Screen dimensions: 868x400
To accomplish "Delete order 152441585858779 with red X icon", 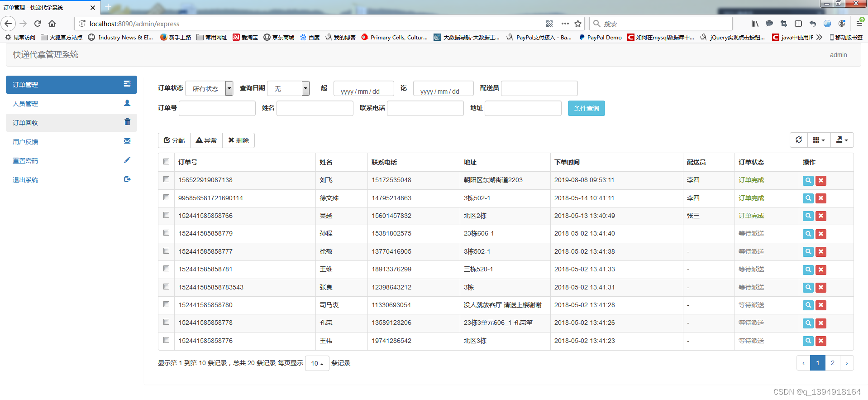I will pyautogui.click(x=821, y=234).
